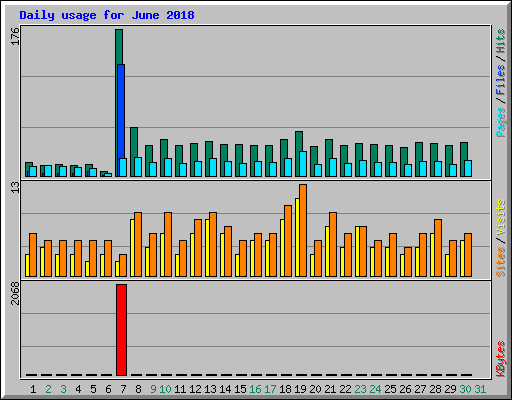The height and width of the screenshot is (400, 512).
Task: Click the '13' sites axis value
Action: 15,187
